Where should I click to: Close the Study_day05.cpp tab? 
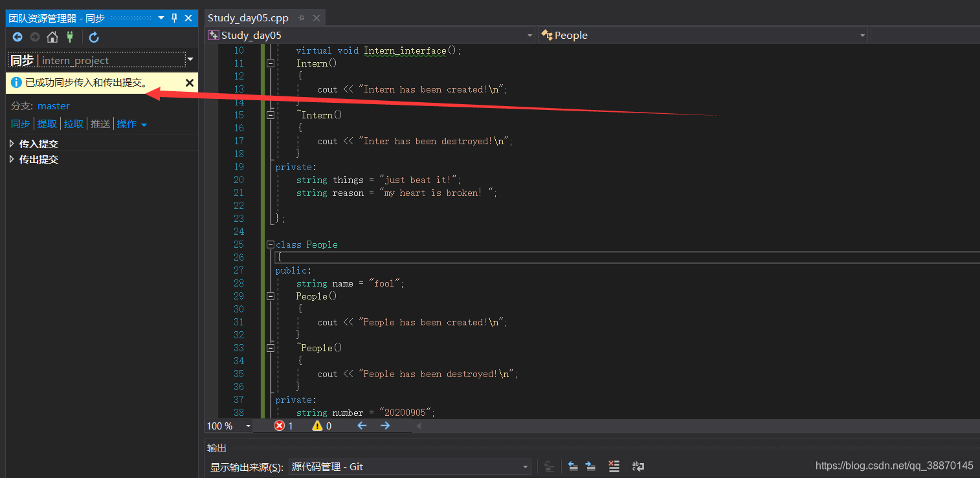317,18
